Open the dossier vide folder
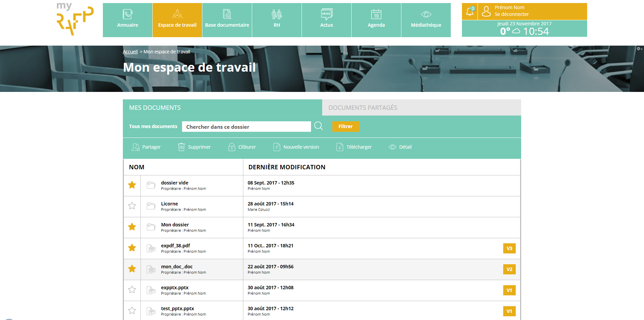Screen dimensions: 644x320 [x=175, y=183]
